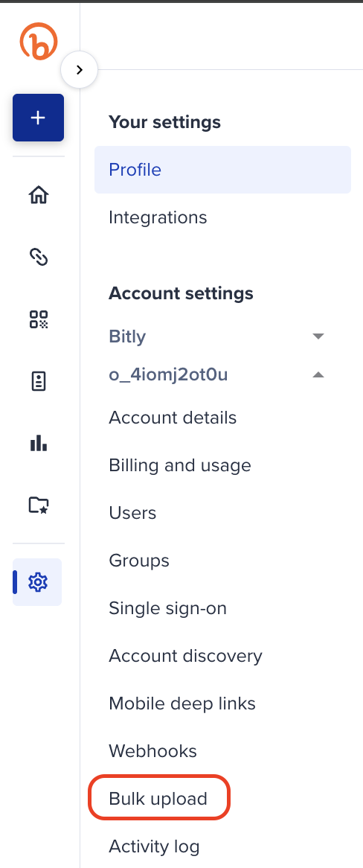
Task: Select Profile under Your settings
Action: pos(222,170)
